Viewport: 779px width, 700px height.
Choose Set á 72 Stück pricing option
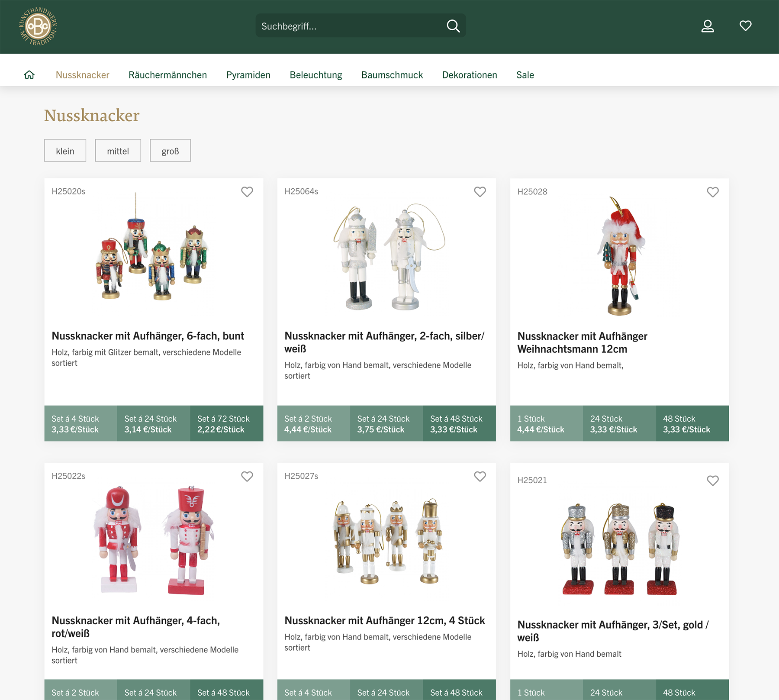coord(226,424)
